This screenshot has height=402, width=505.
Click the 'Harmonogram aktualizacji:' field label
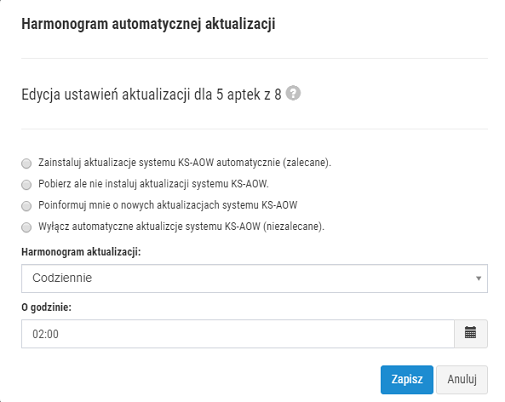81,252
